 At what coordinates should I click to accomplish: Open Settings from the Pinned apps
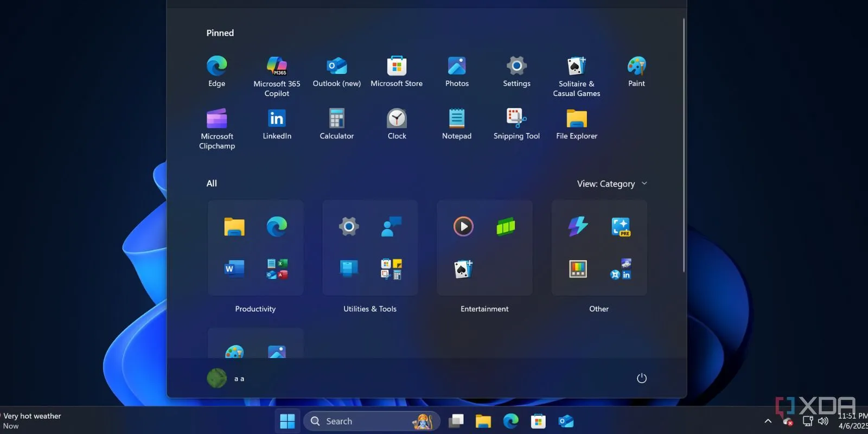click(x=516, y=72)
